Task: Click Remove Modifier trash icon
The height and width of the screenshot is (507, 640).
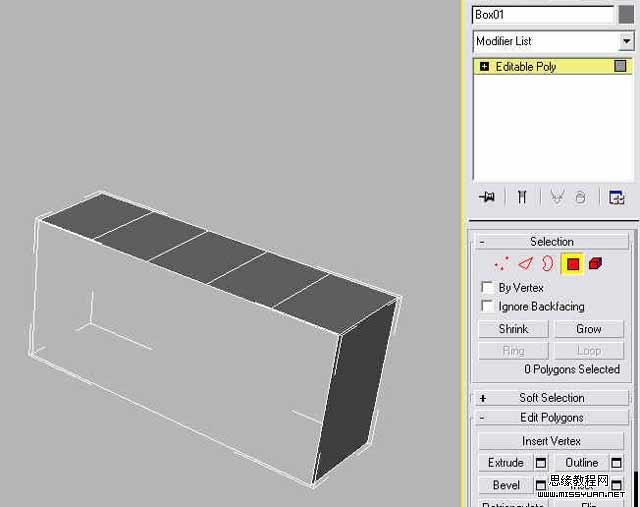Action: [580, 197]
